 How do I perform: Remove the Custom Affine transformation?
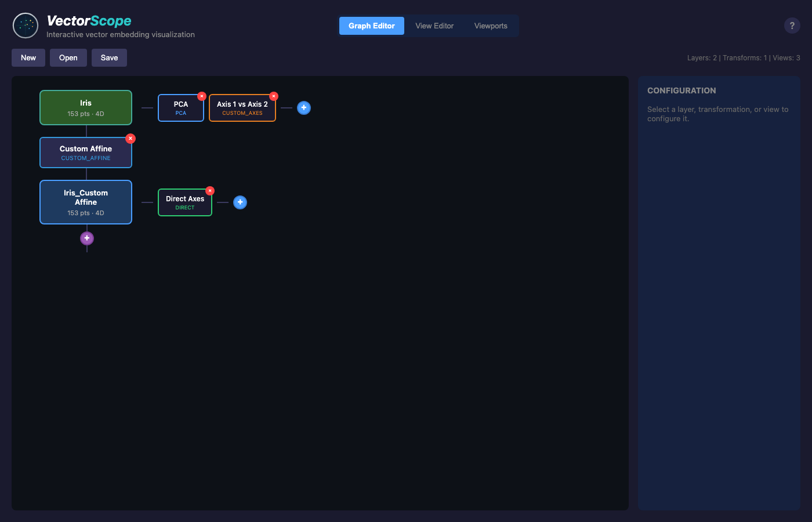(130, 139)
